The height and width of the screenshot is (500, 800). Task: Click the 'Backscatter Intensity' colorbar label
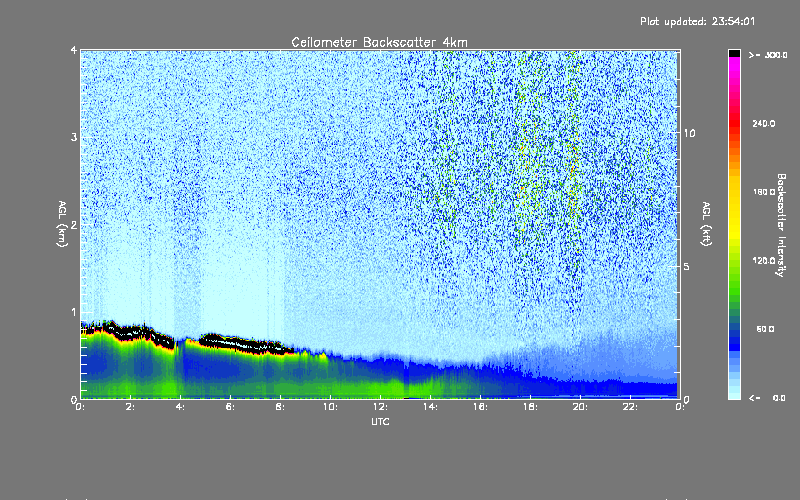(781, 225)
